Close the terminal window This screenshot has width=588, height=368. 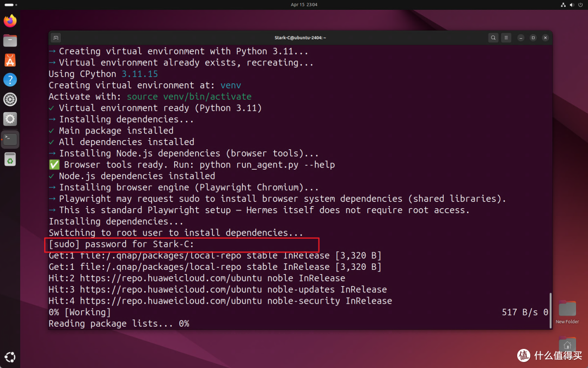pyautogui.click(x=545, y=38)
